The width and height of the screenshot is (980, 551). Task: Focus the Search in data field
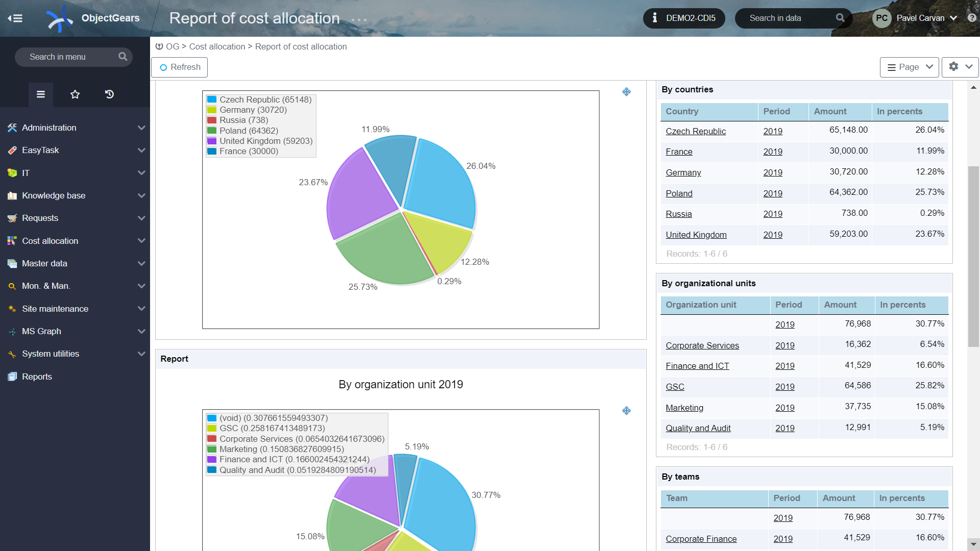(793, 18)
